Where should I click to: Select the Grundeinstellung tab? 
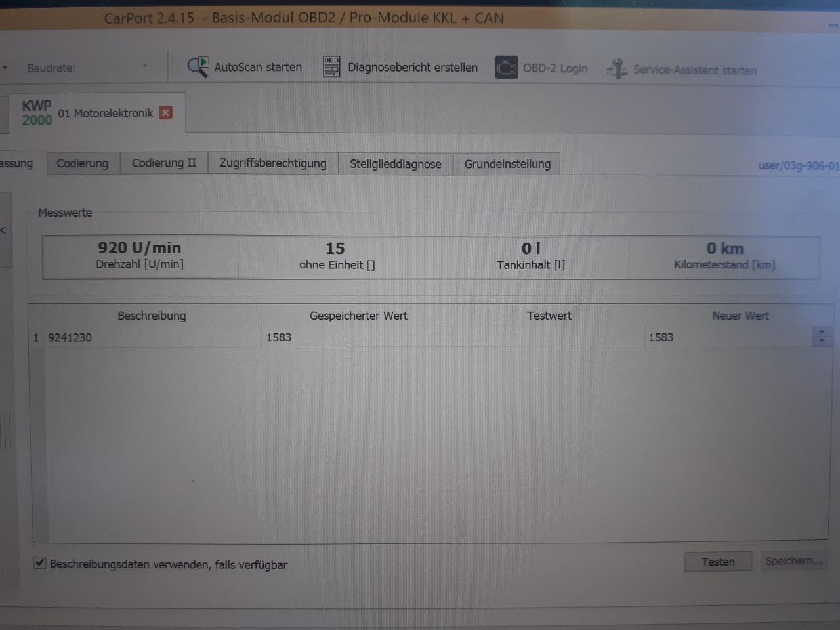click(507, 164)
